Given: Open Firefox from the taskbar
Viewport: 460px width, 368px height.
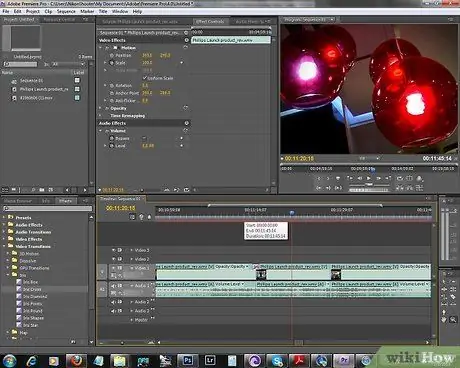Looking at the screenshot, I should click(x=76, y=360).
